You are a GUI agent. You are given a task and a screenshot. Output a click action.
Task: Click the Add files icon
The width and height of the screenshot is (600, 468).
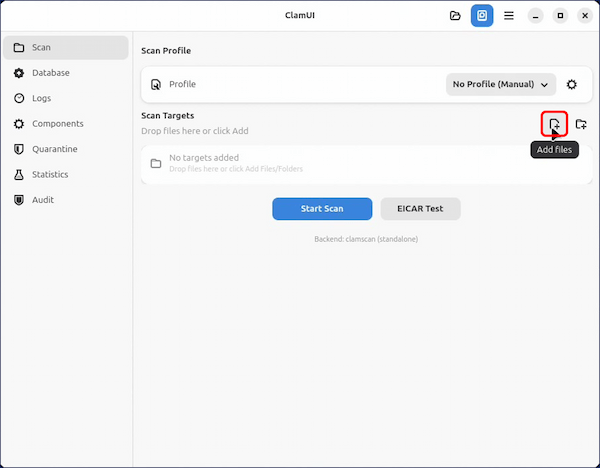click(x=554, y=124)
